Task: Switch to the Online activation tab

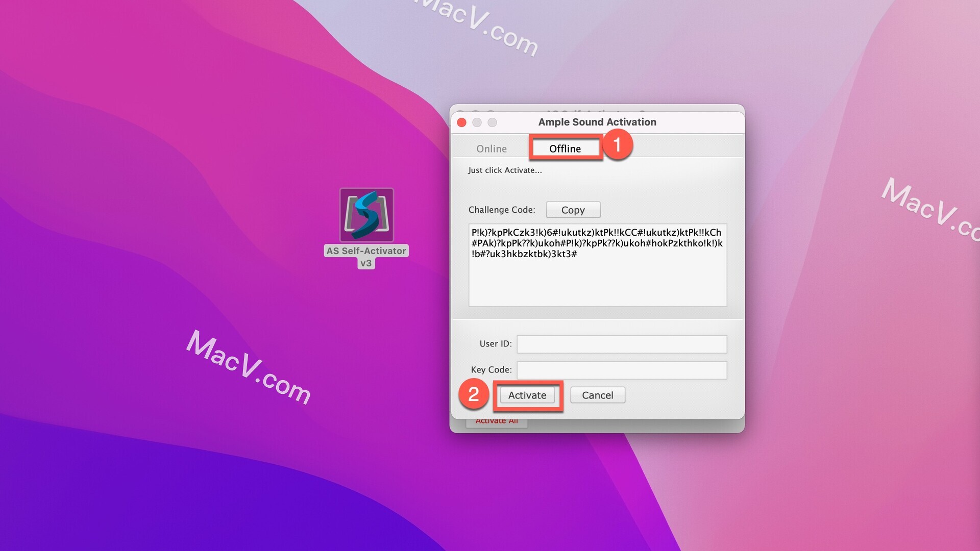Action: pos(492,147)
